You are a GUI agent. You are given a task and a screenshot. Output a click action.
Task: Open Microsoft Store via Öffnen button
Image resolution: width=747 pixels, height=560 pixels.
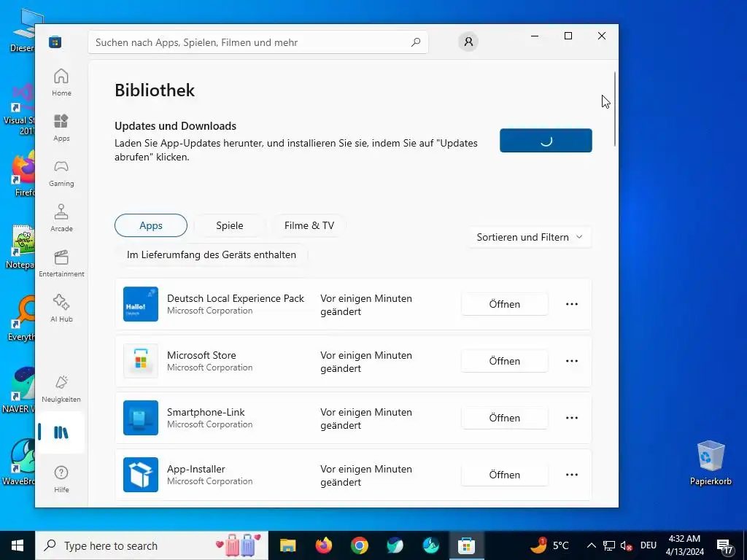tap(505, 361)
